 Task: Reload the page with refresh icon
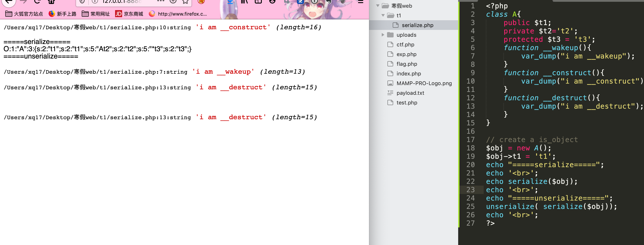tap(37, 2)
